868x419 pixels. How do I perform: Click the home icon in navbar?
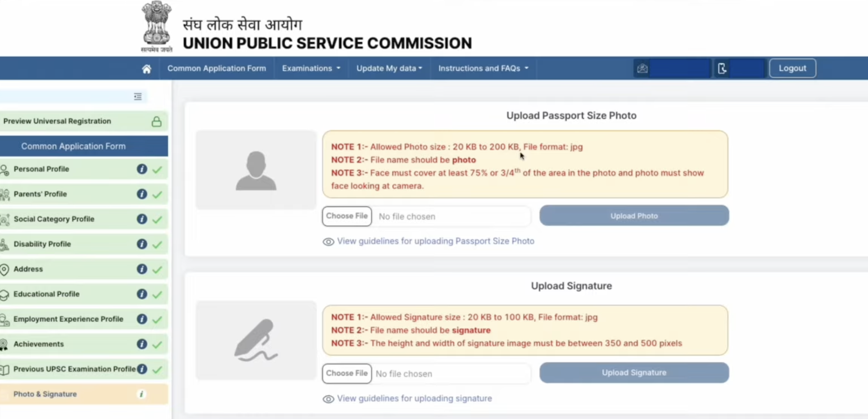pyautogui.click(x=147, y=69)
